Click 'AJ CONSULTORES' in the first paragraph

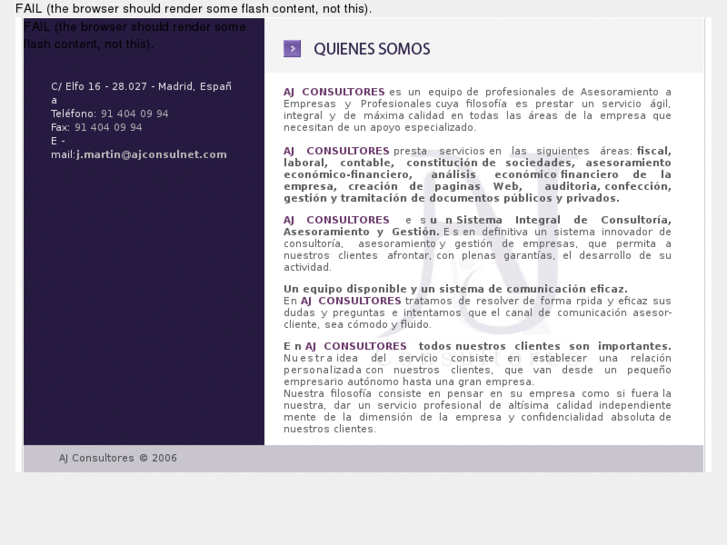coord(334,92)
